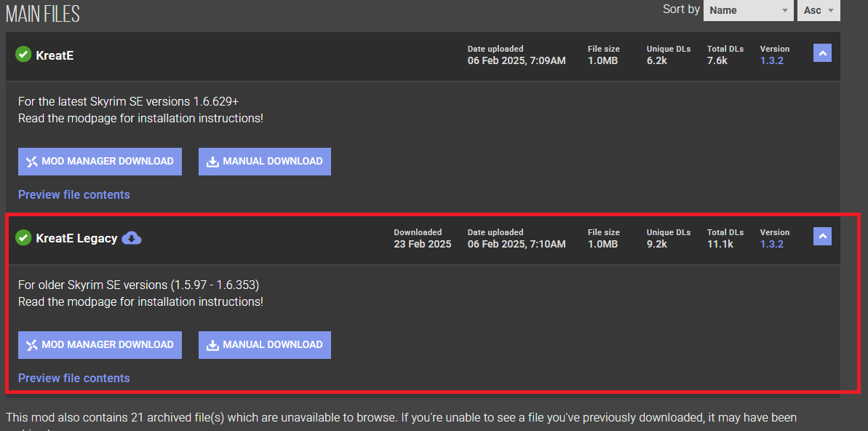Start Mod Manager Download for KreatE

click(100, 161)
